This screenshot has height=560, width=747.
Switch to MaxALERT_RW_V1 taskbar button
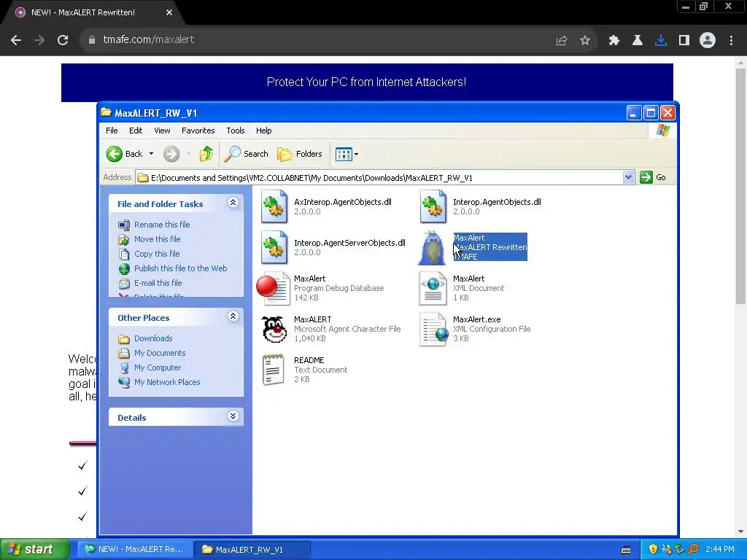coord(252,549)
